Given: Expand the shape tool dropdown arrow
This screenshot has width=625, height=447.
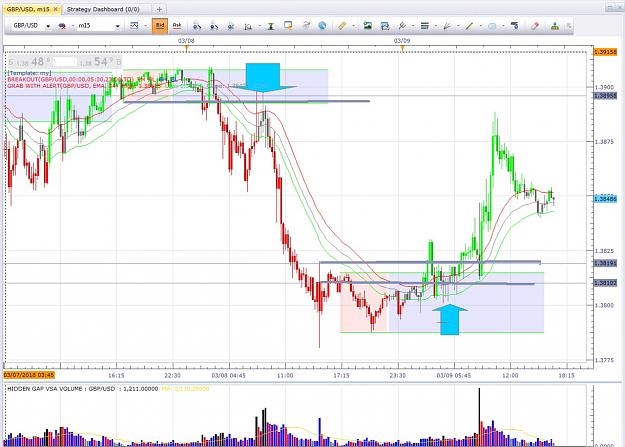Looking at the screenshot, I should (x=503, y=26).
